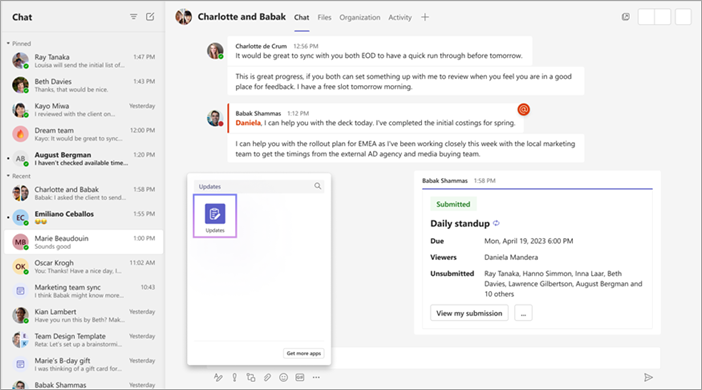Switch to the Files tab
The image size is (702, 390).
325,17
